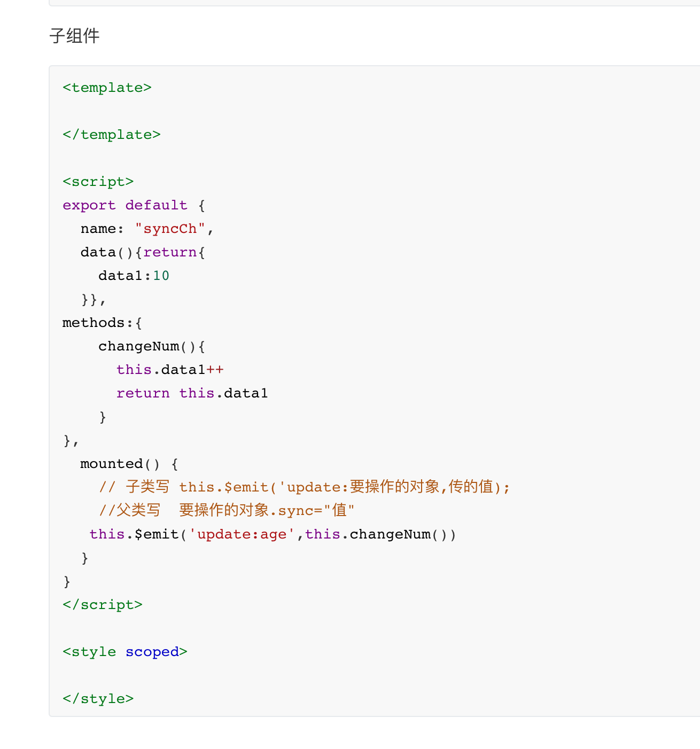Click the closing </script> tag
Screen dimensions: 700x749
click(103, 605)
